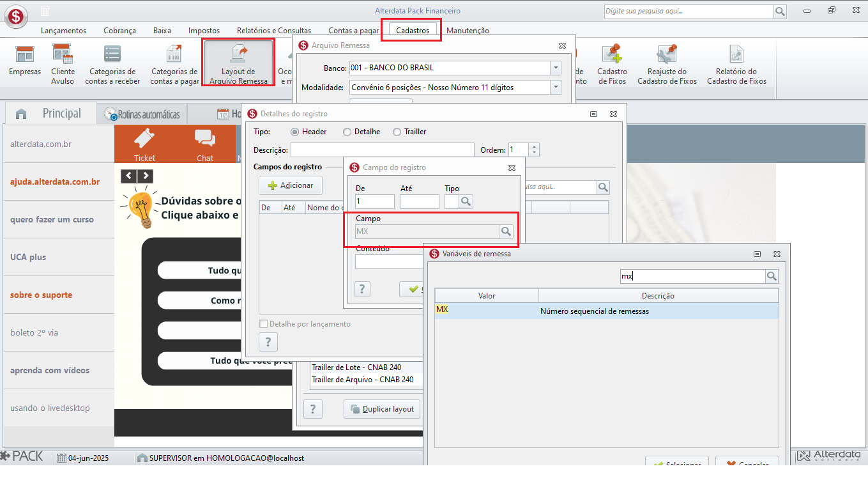The width and height of the screenshot is (868, 480).
Task: Open Cliente Avulso in the ribbon
Action: click(x=63, y=64)
